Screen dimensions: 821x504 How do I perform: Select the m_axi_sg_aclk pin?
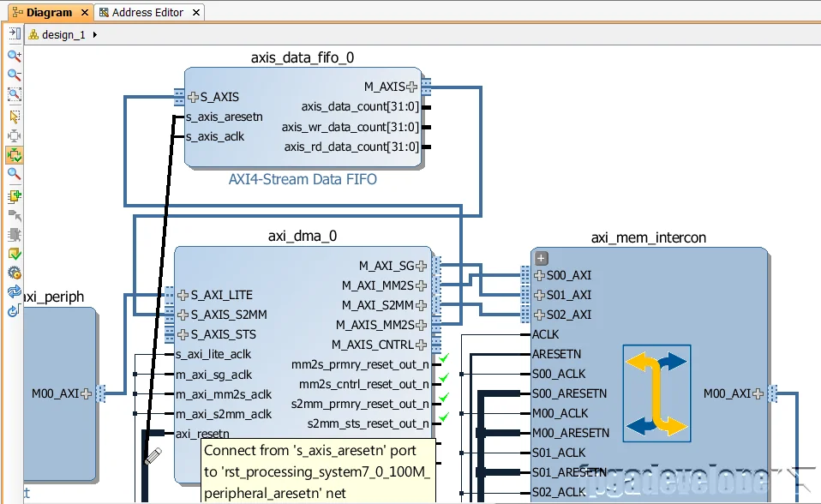click(x=214, y=375)
